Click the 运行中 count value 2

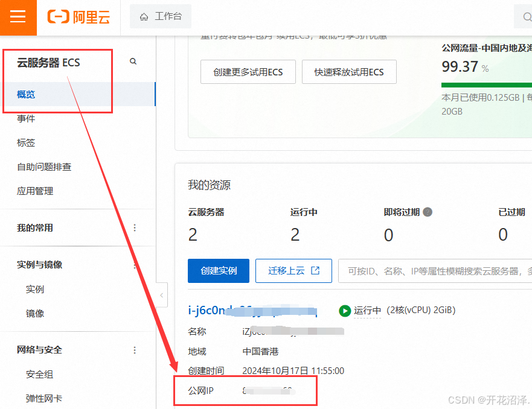pos(295,235)
